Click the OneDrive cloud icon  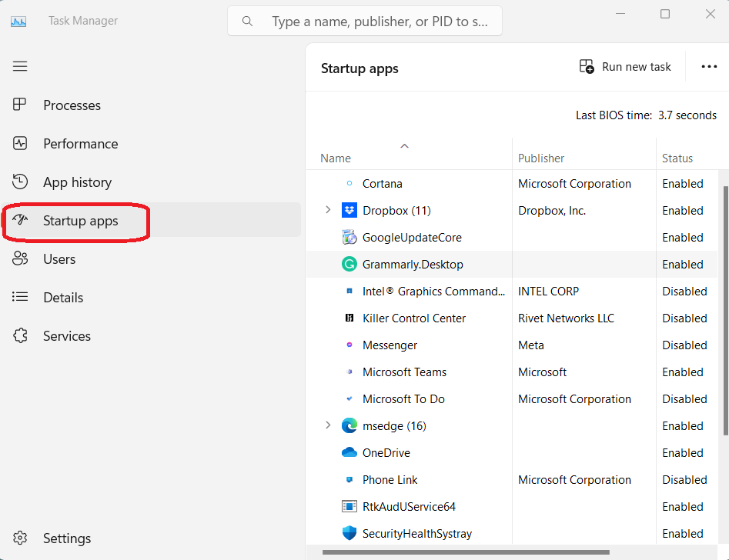[349, 453]
